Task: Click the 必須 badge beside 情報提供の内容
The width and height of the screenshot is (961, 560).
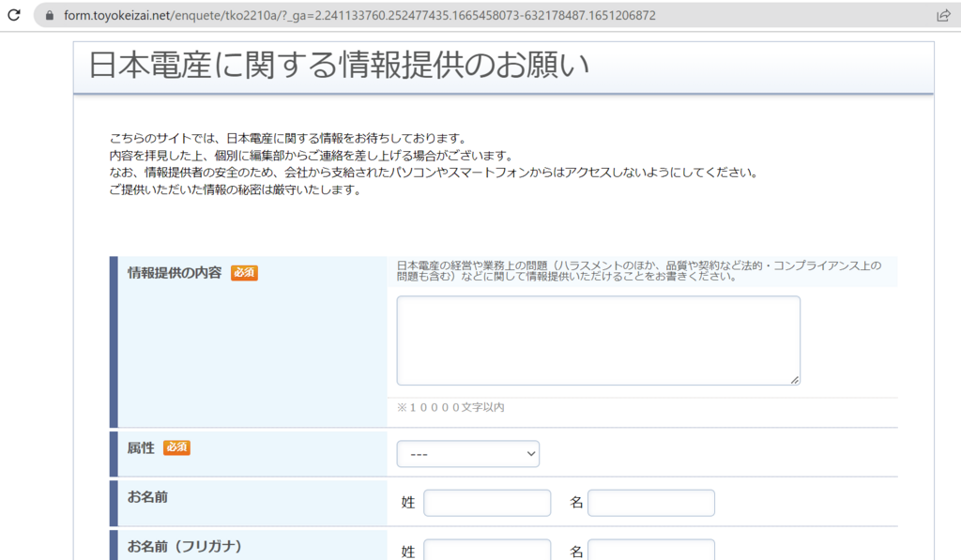Action: [244, 273]
